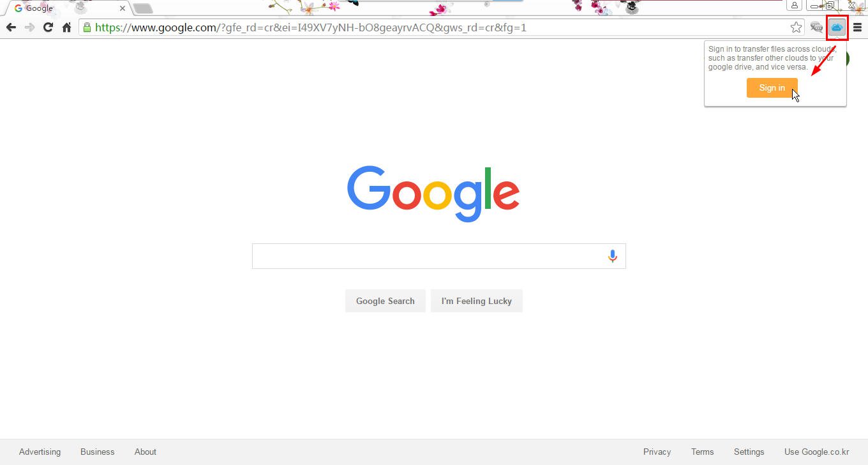868x465 pixels.
Task: Switch to Use Google.co.kr
Action: [x=817, y=452]
